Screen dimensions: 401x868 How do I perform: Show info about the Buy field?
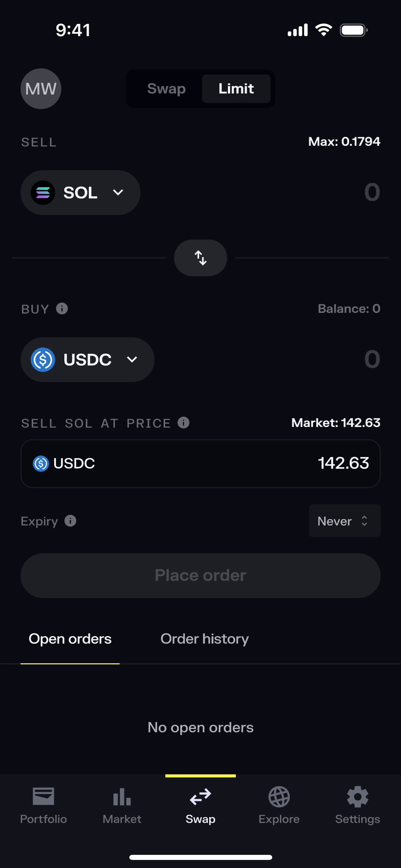pyautogui.click(x=62, y=309)
